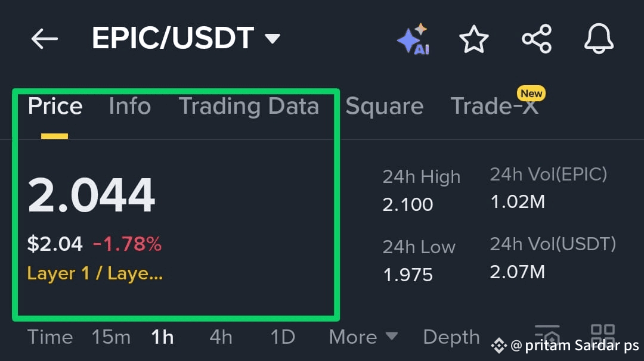
Task: Add EPIC/USDT to favorites with star
Action: click(x=473, y=39)
